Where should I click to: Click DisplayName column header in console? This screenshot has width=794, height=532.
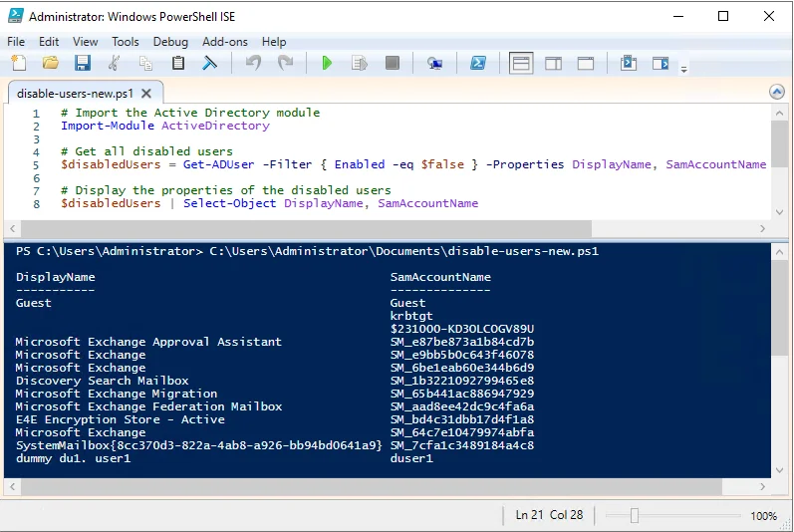[55, 277]
